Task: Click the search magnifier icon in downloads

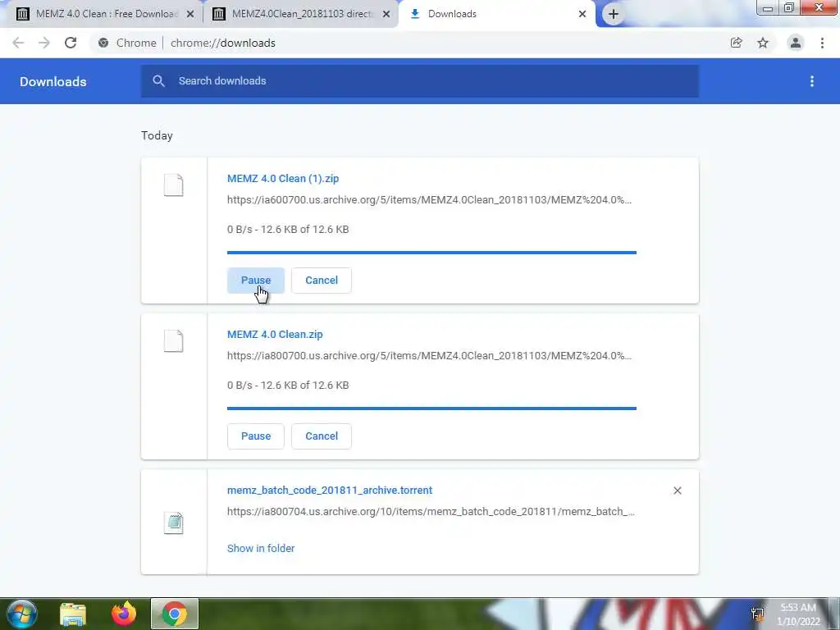Action: [x=158, y=81]
